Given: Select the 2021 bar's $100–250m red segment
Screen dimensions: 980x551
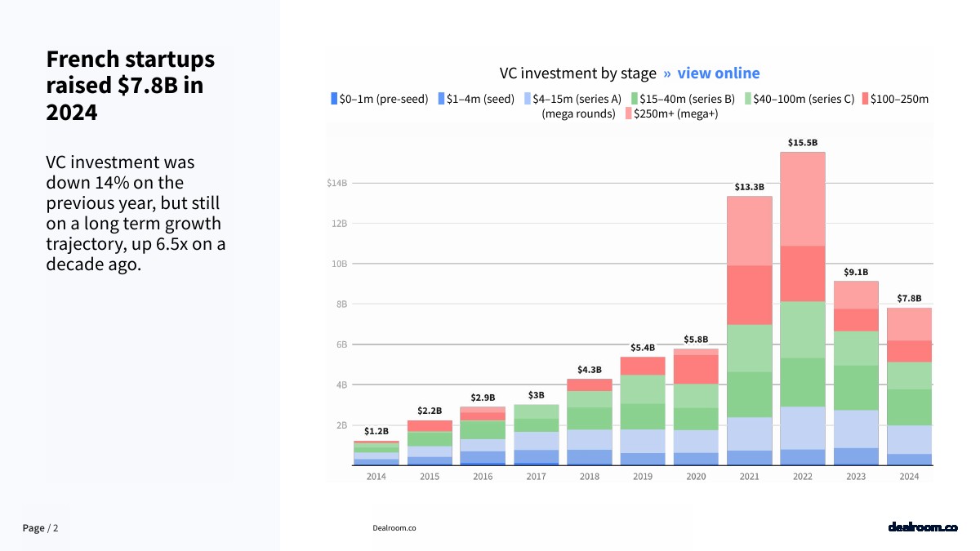Looking at the screenshot, I should 749,295.
